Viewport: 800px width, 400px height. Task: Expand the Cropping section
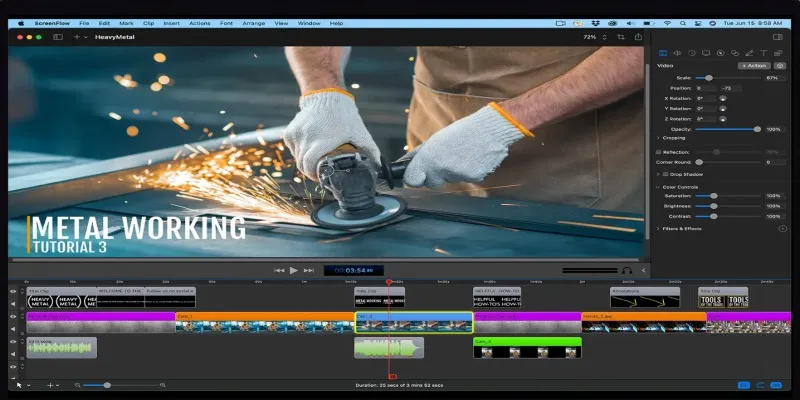point(658,138)
